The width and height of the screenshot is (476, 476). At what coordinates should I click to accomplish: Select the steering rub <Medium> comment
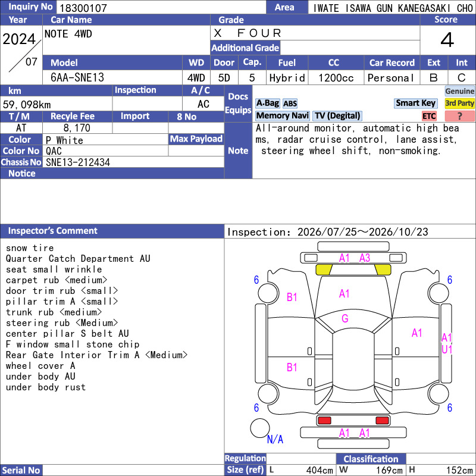(62, 322)
